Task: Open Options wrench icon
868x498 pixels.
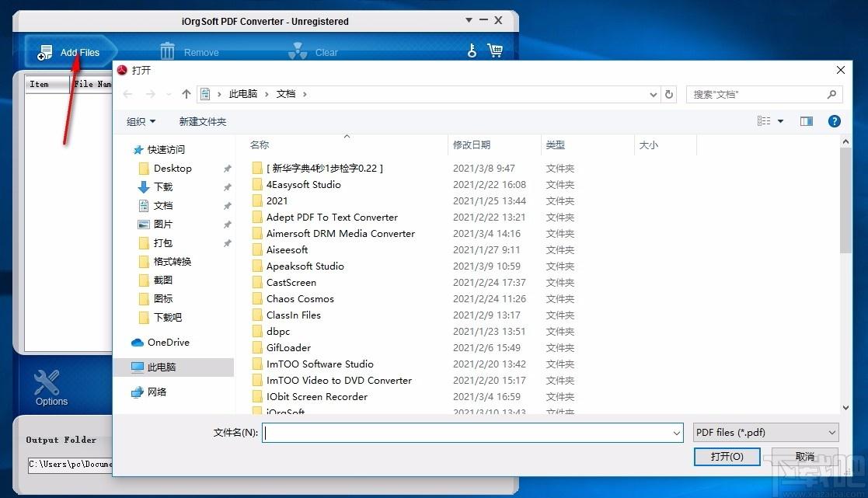Action: (x=47, y=382)
